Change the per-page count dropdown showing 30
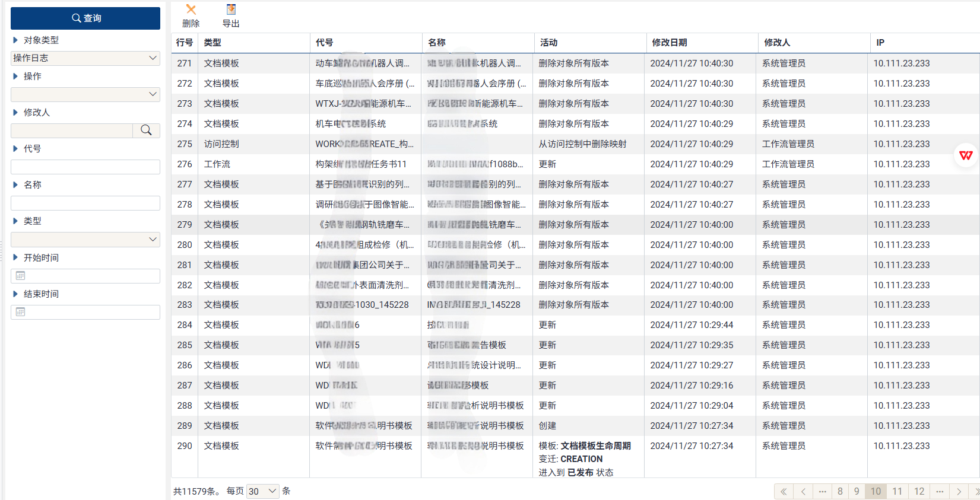Screen dimensions: 980x500 click(263, 491)
